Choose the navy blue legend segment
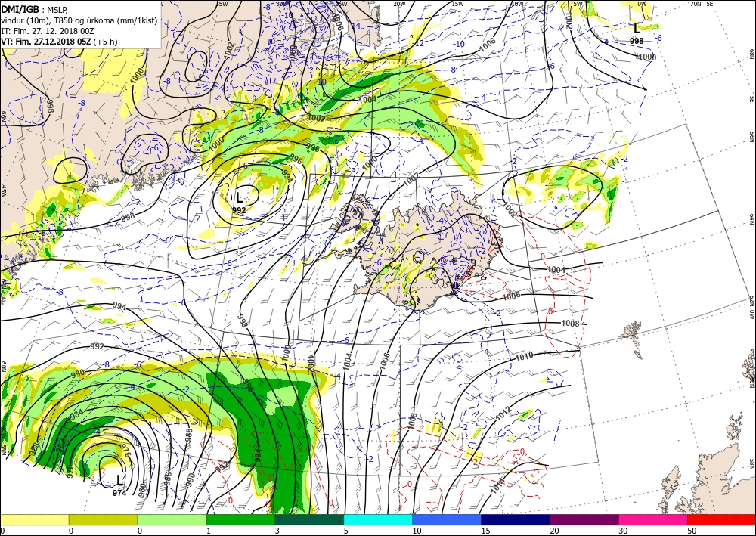The image size is (756, 536). pos(516,519)
